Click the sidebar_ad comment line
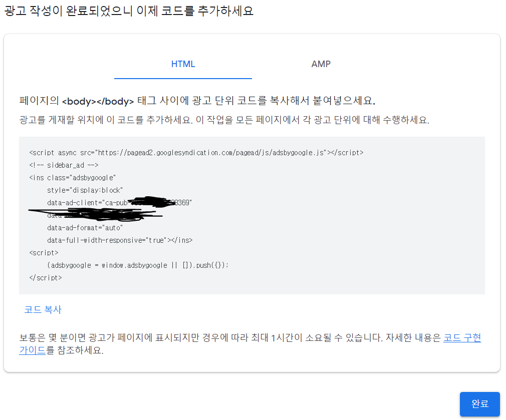This screenshot has width=506, height=420. point(64,165)
